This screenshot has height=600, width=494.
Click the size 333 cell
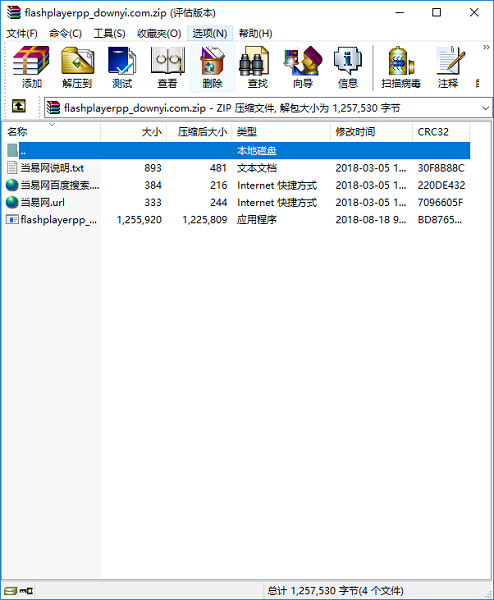tap(153, 203)
